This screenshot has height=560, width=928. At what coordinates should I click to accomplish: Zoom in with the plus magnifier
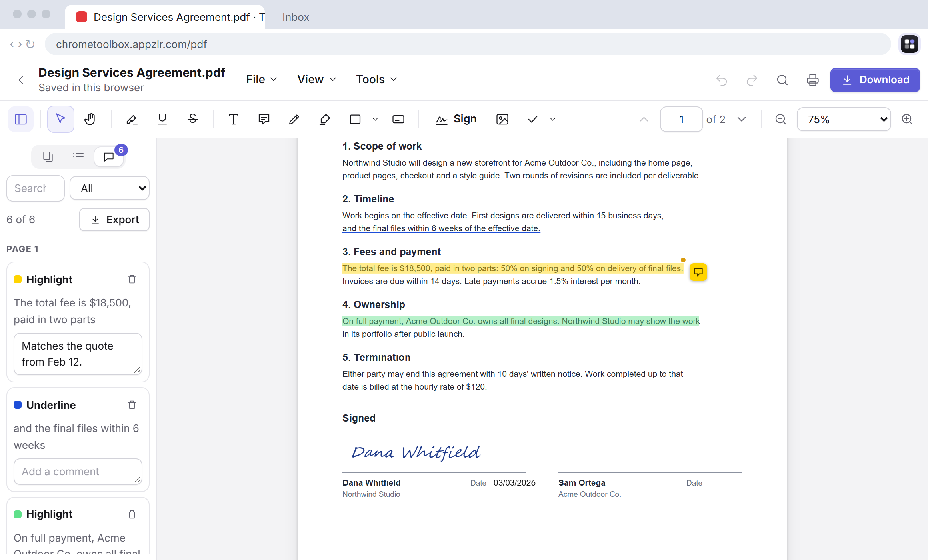[x=907, y=119]
